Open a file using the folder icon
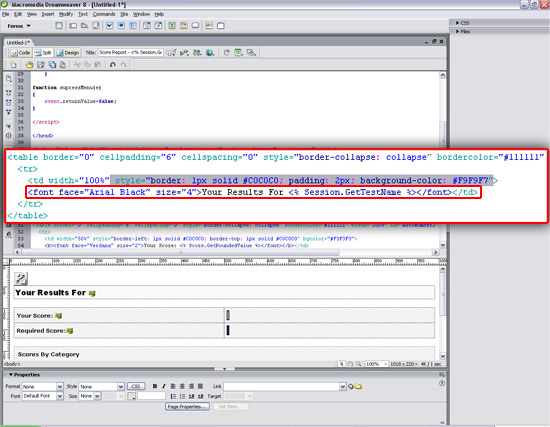The image size is (550, 427). pos(29,65)
